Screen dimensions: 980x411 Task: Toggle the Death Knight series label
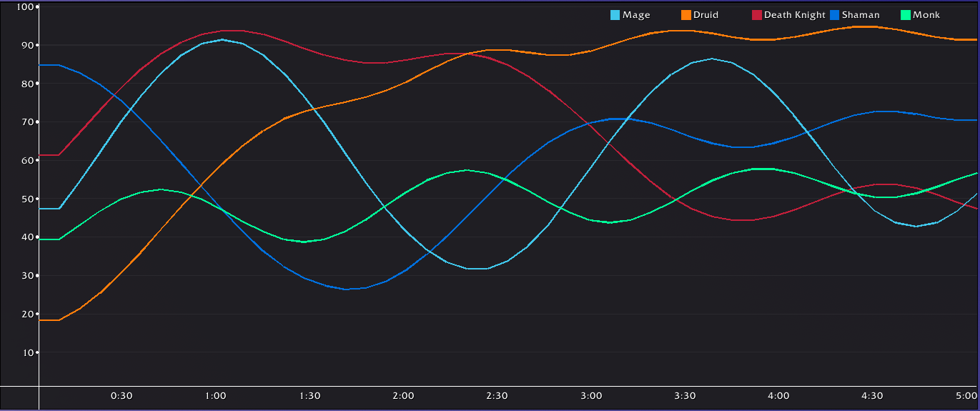pyautogui.click(x=795, y=15)
